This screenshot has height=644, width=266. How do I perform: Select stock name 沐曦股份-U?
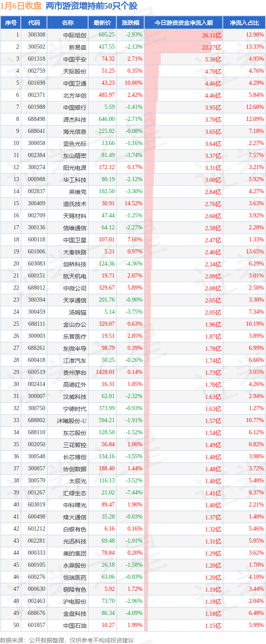72,420
